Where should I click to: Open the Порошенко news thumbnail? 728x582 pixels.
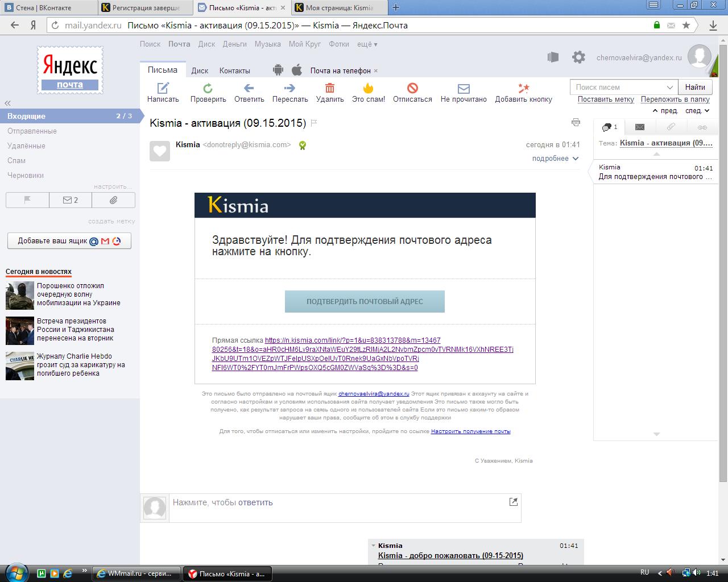coord(20,296)
